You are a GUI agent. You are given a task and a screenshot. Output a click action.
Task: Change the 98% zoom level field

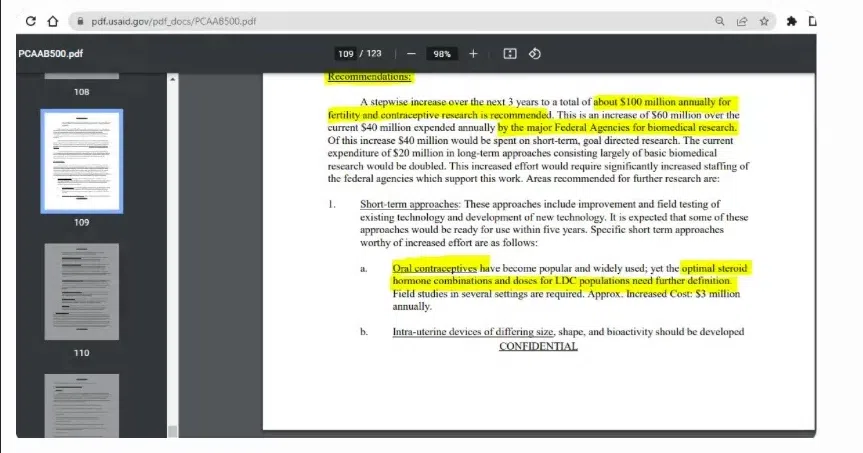click(x=441, y=54)
